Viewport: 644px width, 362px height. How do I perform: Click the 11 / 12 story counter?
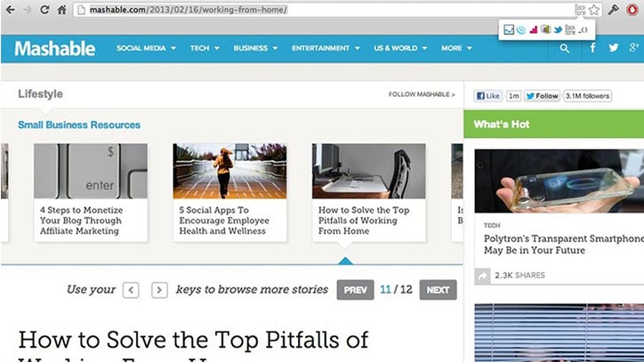click(x=396, y=290)
